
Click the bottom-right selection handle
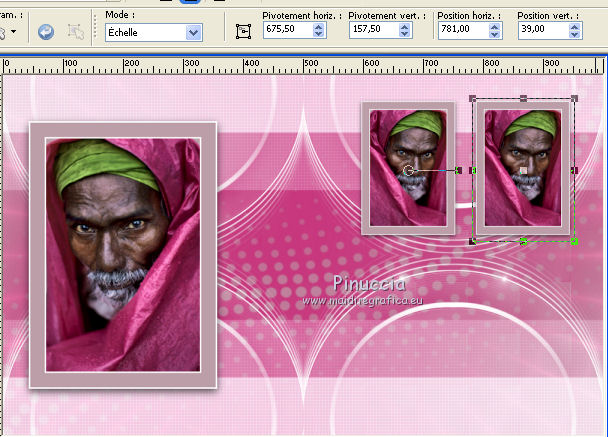click(x=575, y=242)
